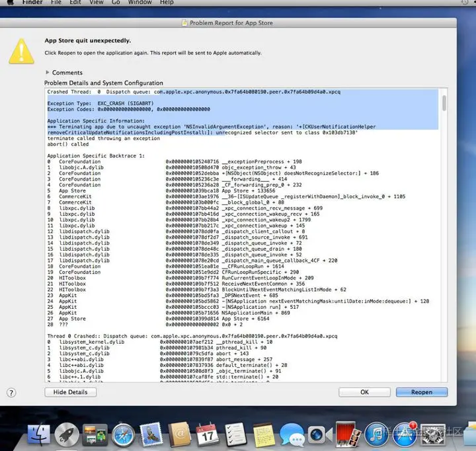The height and width of the screenshot is (451, 476).
Task: Open System Preferences gear in Dock
Action: click(432, 435)
